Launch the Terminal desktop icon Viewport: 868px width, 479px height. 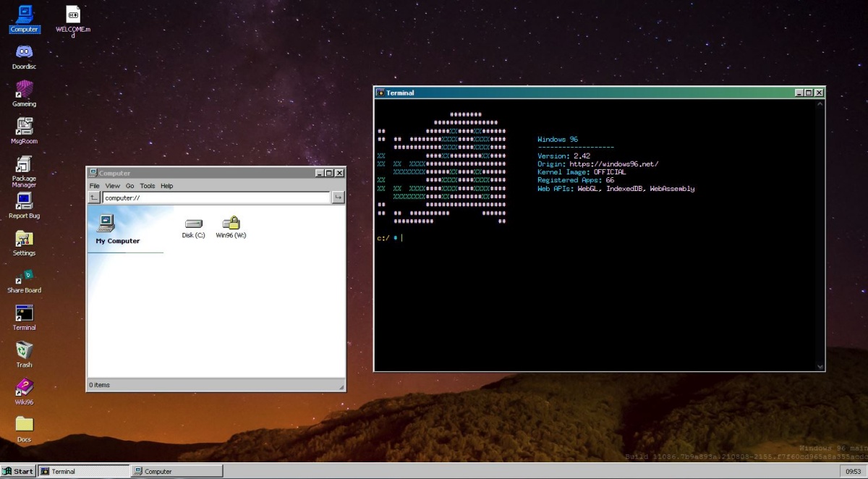(x=24, y=318)
